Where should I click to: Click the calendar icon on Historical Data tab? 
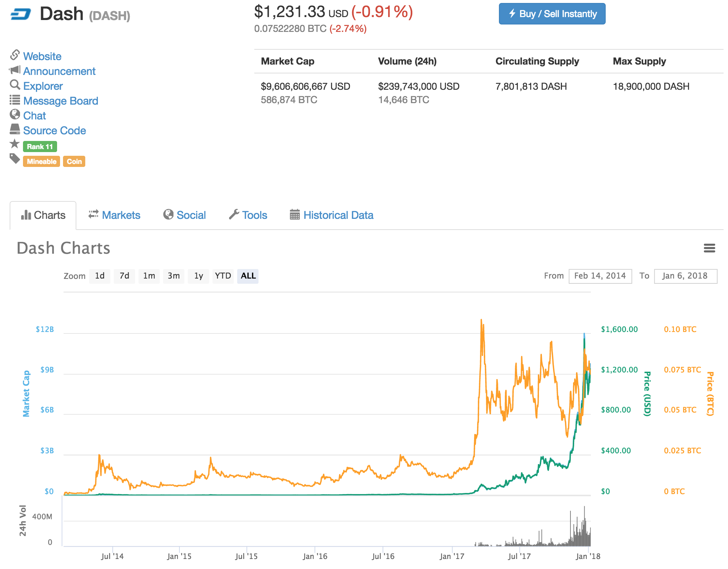point(295,214)
